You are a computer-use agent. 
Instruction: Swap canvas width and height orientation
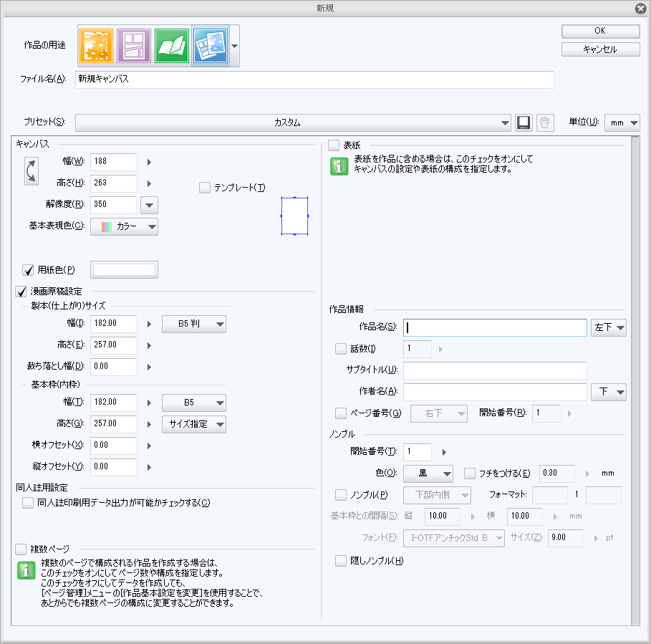pyautogui.click(x=32, y=171)
